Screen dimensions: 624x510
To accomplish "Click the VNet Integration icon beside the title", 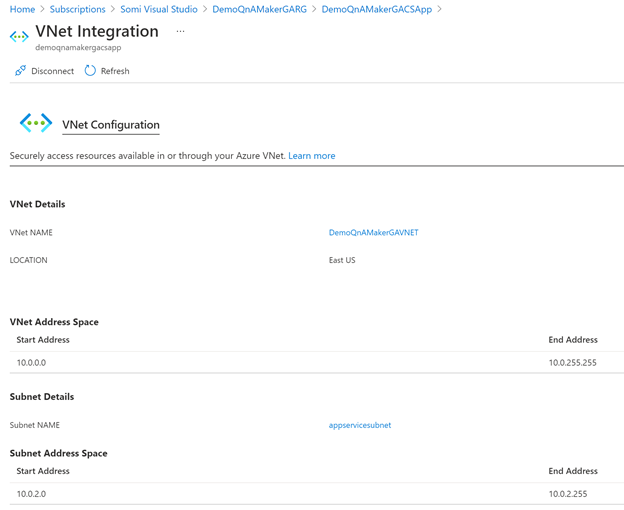I will (19, 37).
